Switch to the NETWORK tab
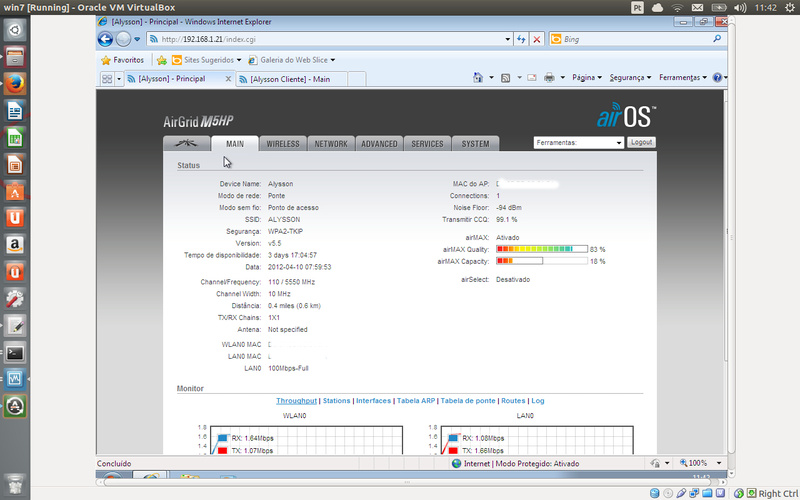800x500 pixels. click(331, 144)
